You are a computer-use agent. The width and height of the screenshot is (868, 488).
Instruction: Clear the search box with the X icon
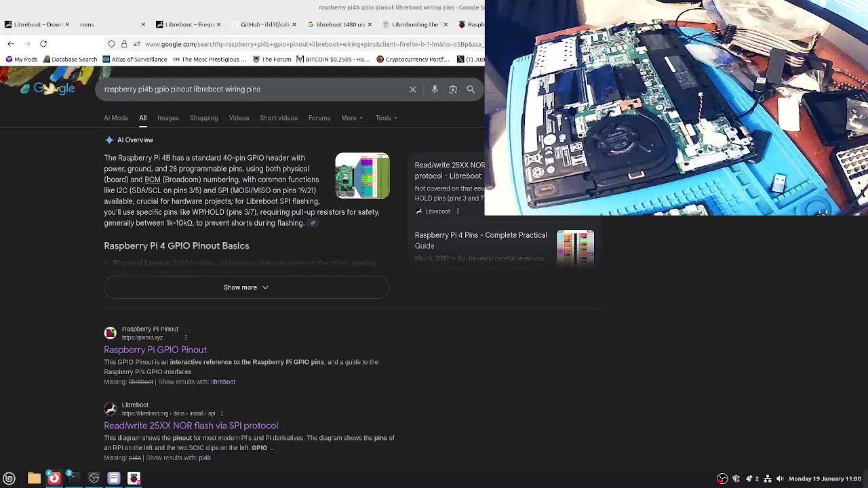412,89
